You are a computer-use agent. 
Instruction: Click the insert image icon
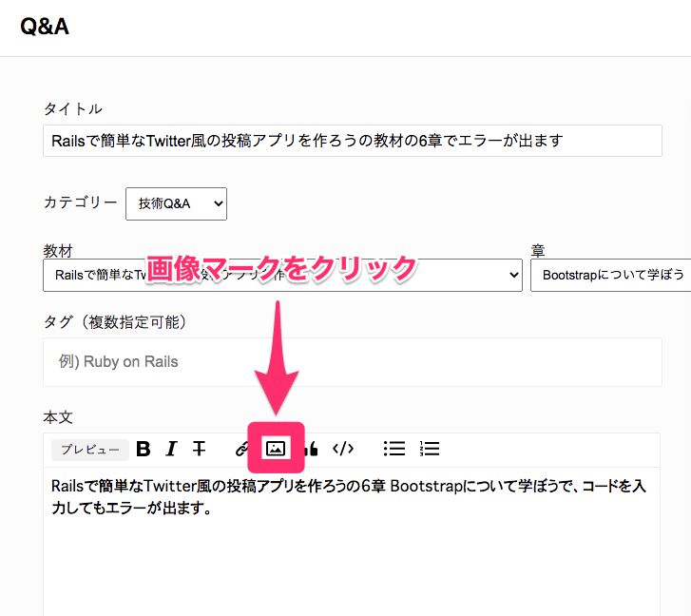276,449
